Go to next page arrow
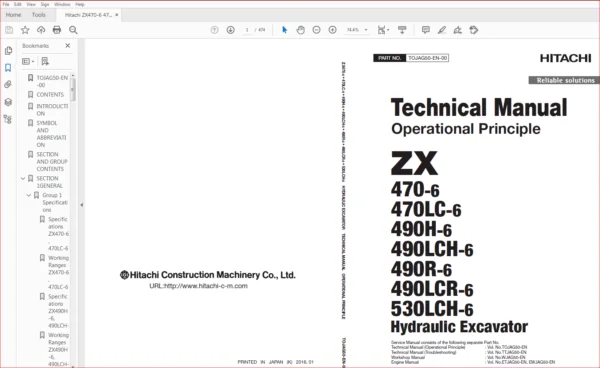The width and height of the screenshot is (600, 368). click(230, 30)
